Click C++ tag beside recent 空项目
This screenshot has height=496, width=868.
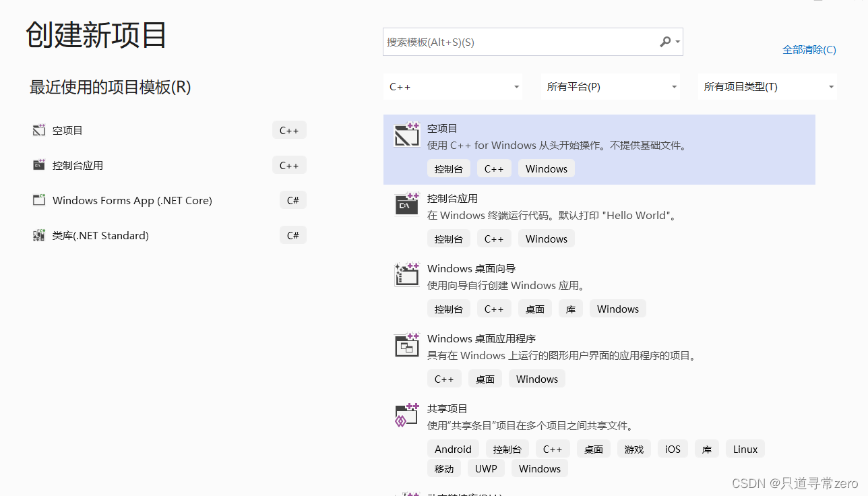289,130
